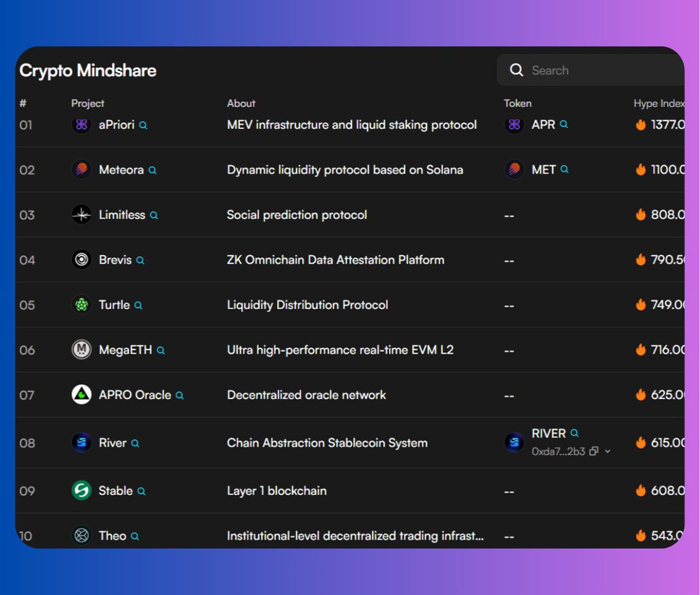This screenshot has width=700, height=595.
Task: Open the search icon beside MegaETH
Action: pyautogui.click(x=161, y=350)
